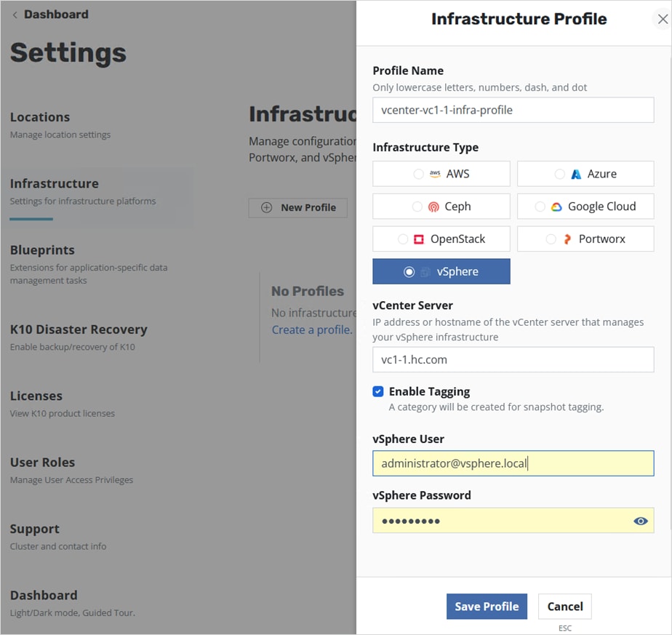Choose the Ceph radio button

[417, 207]
